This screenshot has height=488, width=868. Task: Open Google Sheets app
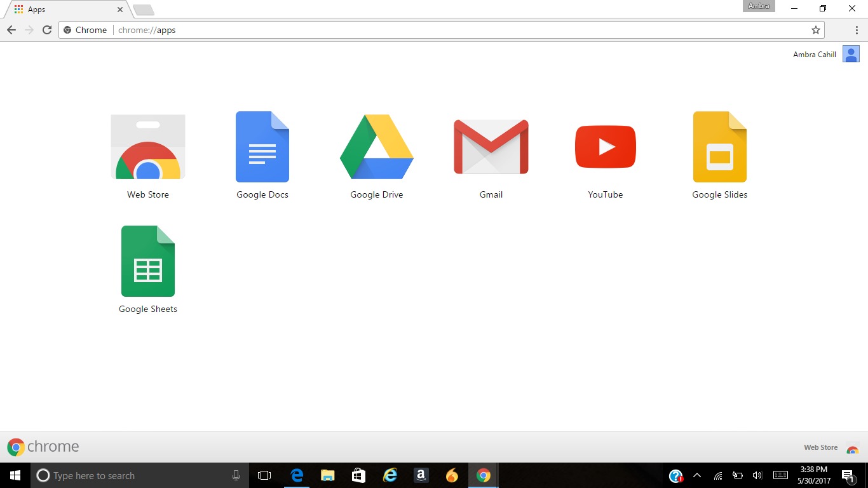(x=148, y=262)
